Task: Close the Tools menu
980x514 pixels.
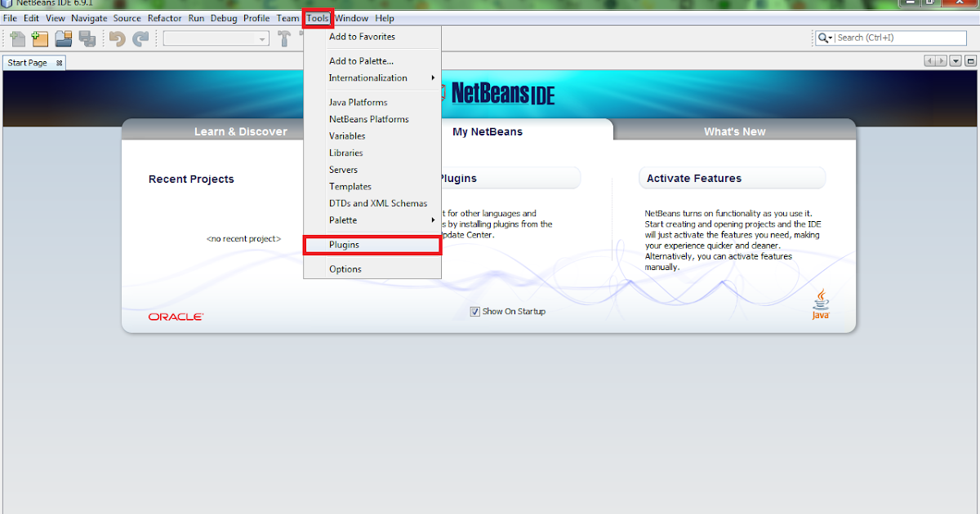Action: click(x=318, y=18)
